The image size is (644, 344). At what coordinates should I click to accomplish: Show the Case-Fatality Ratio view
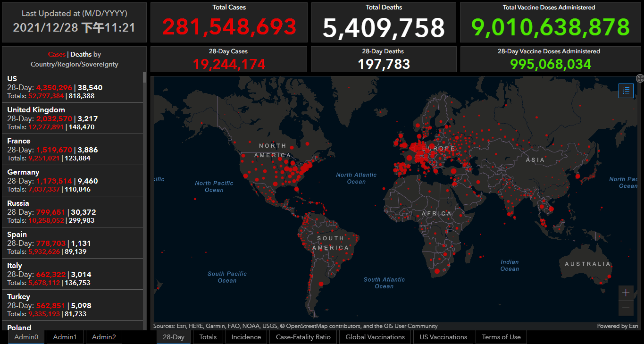[x=303, y=337]
